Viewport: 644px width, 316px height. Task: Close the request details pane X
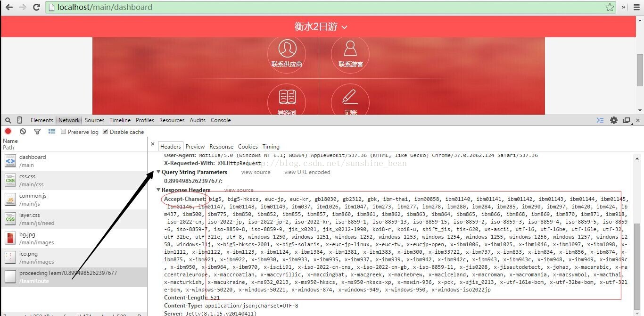pyautogui.click(x=153, y=144)
